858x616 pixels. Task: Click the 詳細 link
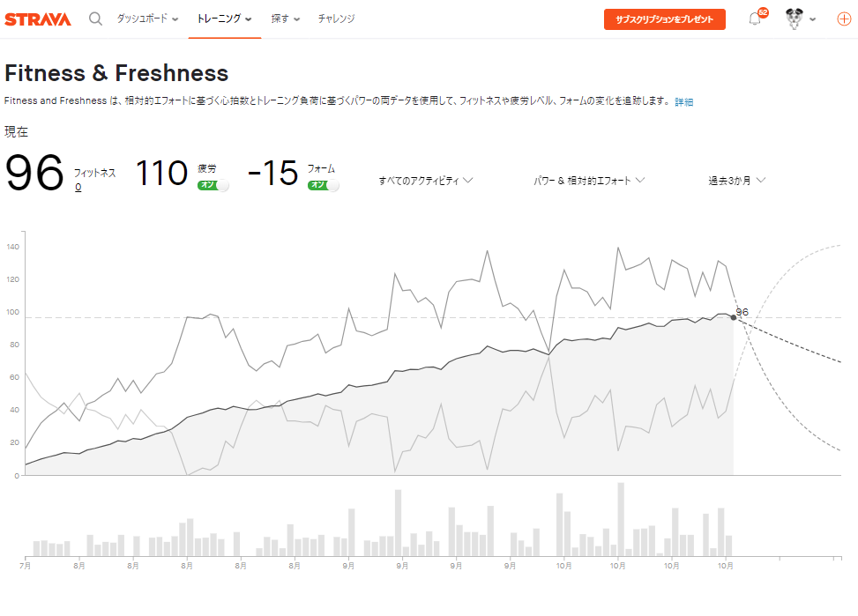coord(683,102)
